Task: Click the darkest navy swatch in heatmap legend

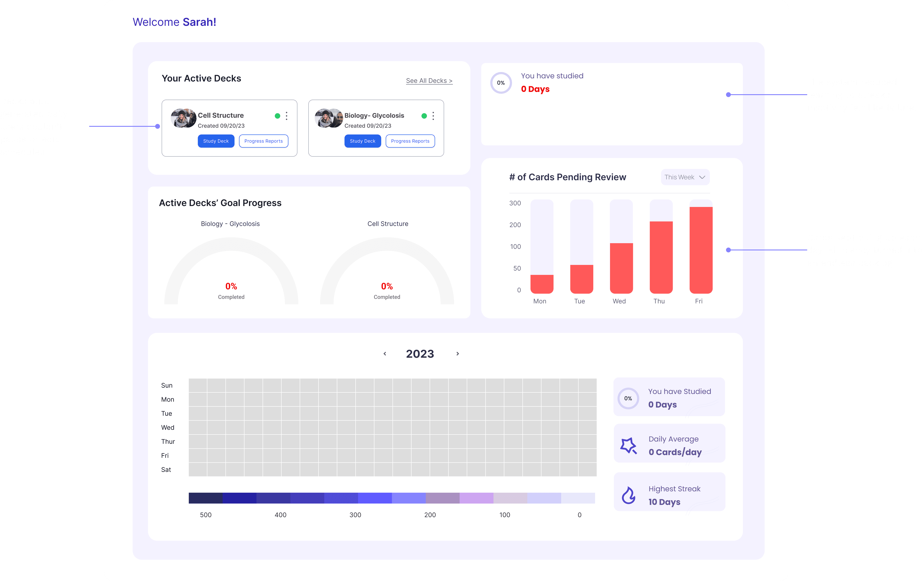Action: [x=205, y=498]
